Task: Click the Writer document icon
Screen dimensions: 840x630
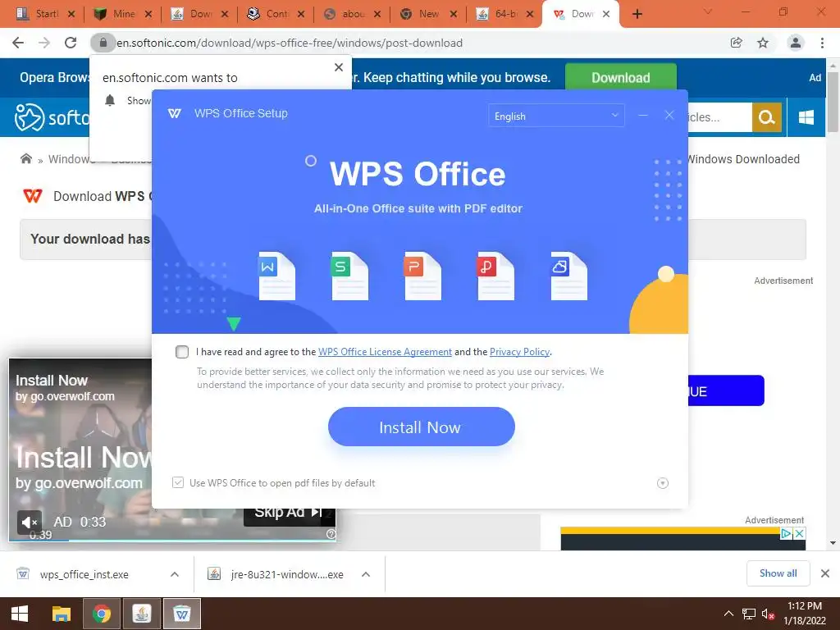Action: tap(276, 276)
